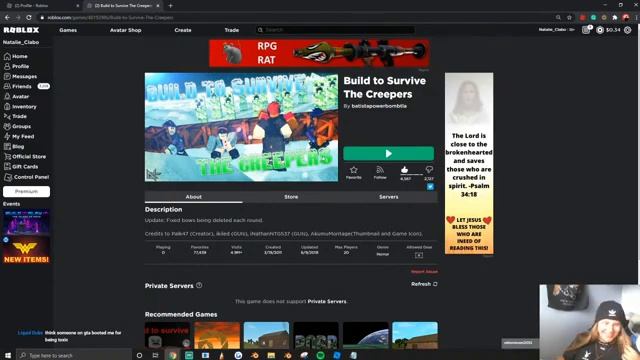Open the Create menu
The width and height of the screenshot is (640, 360).
point(183,30)
